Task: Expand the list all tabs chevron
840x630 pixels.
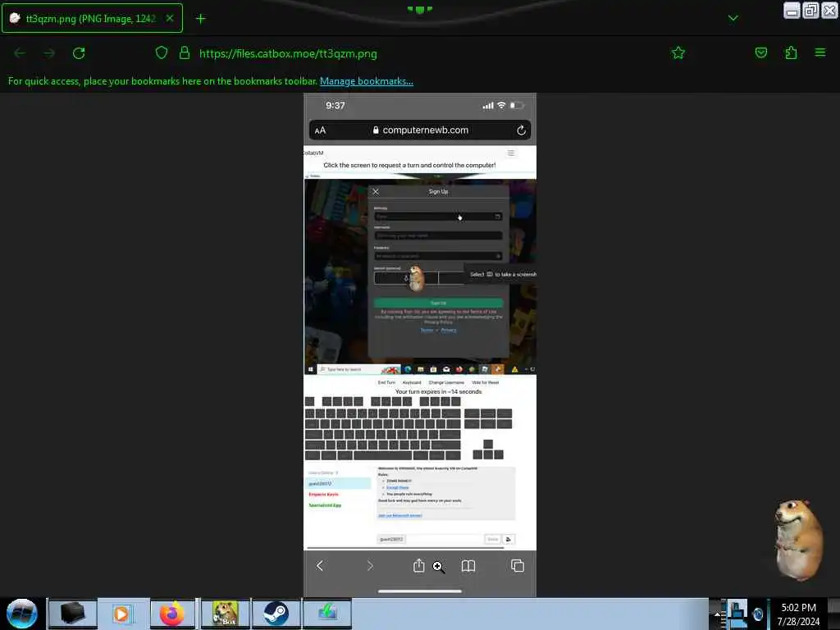Action: pos(733,18)
